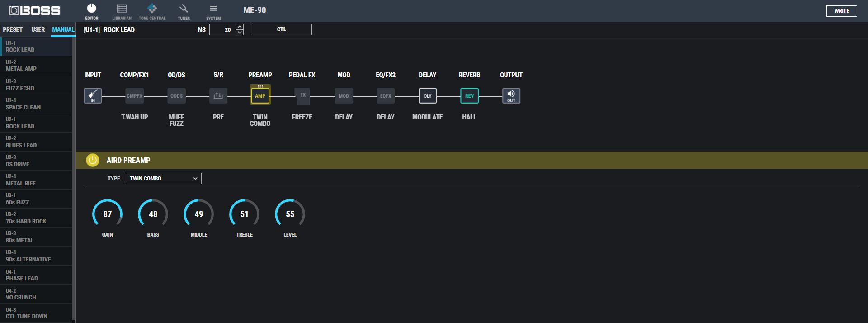This screenshot has height=323, width=868.
Task: Select patch U2-2 BLUES LEAD
Action: 36,142
